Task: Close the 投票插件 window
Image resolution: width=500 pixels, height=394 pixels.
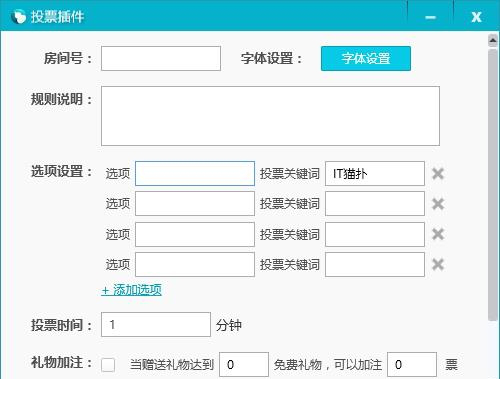Action: click(x=476, y=17)
